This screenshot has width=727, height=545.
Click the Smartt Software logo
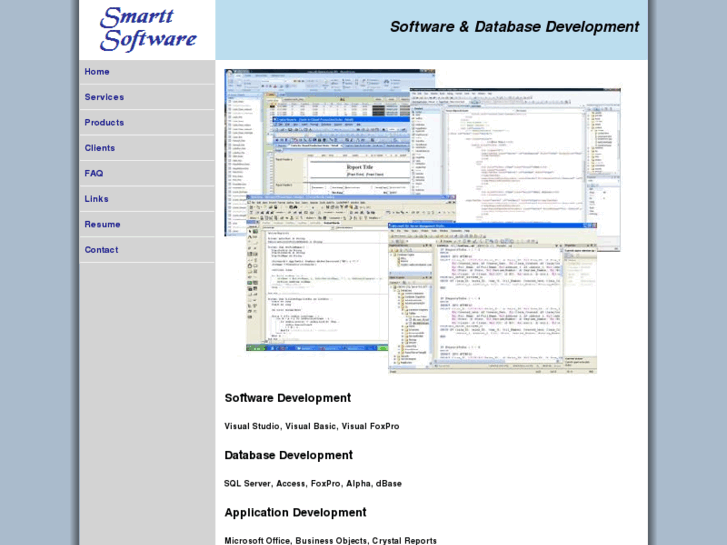coord(148,29)
